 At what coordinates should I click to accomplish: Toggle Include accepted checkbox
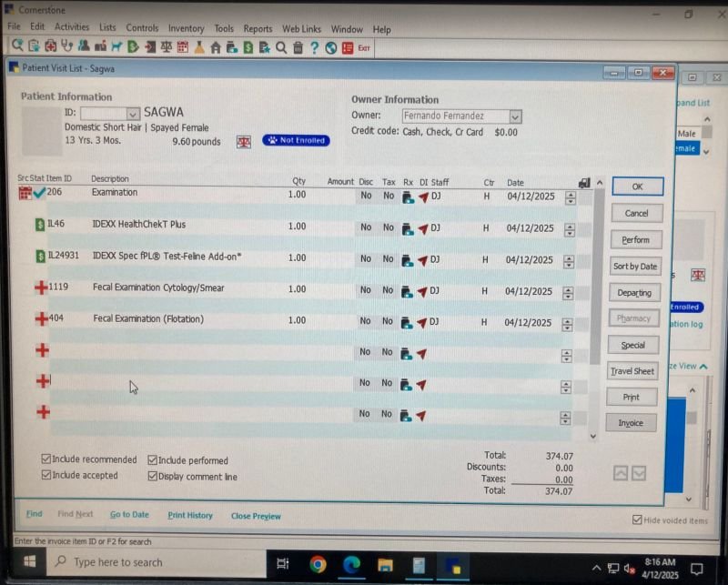[46, 475]
